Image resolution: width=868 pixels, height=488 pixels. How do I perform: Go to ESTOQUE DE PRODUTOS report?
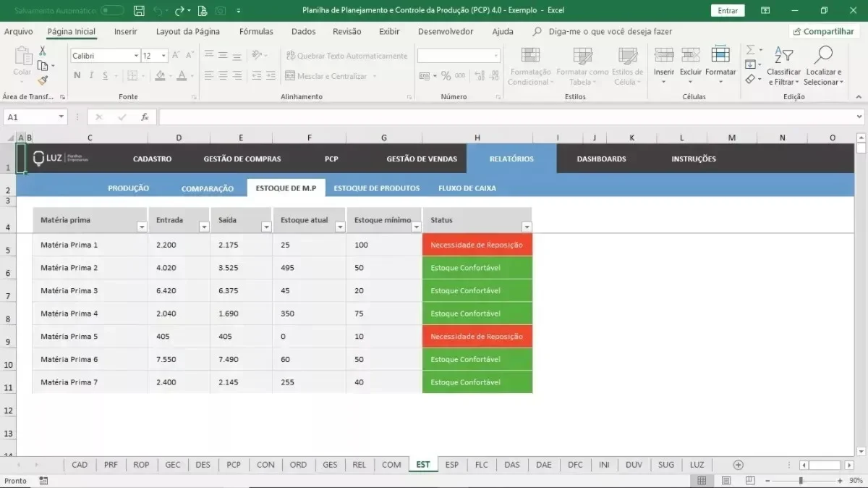tap(376, 188)
